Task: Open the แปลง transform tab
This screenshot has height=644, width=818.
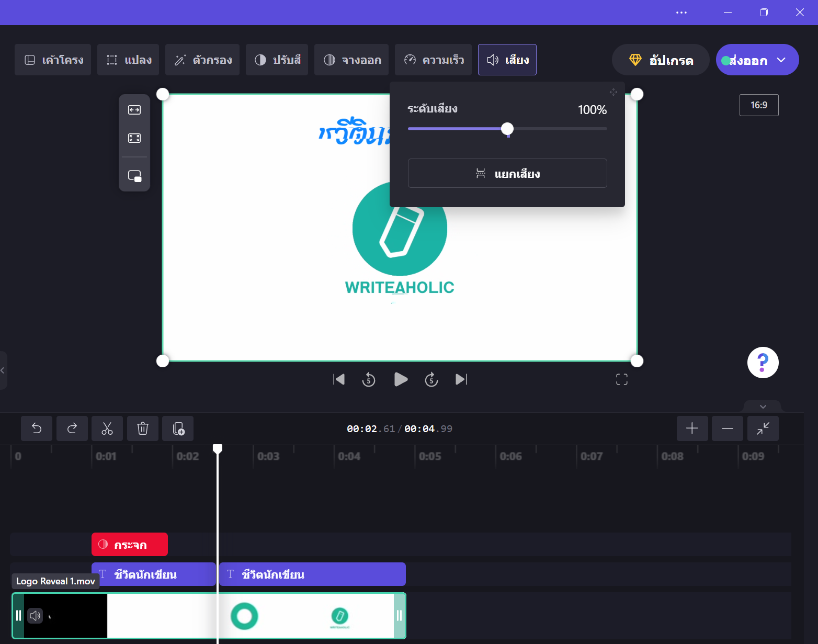Action: (128, 60)
